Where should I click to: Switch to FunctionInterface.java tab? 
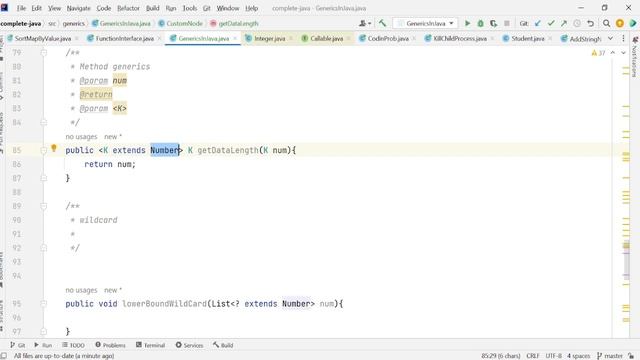point(124,38)
